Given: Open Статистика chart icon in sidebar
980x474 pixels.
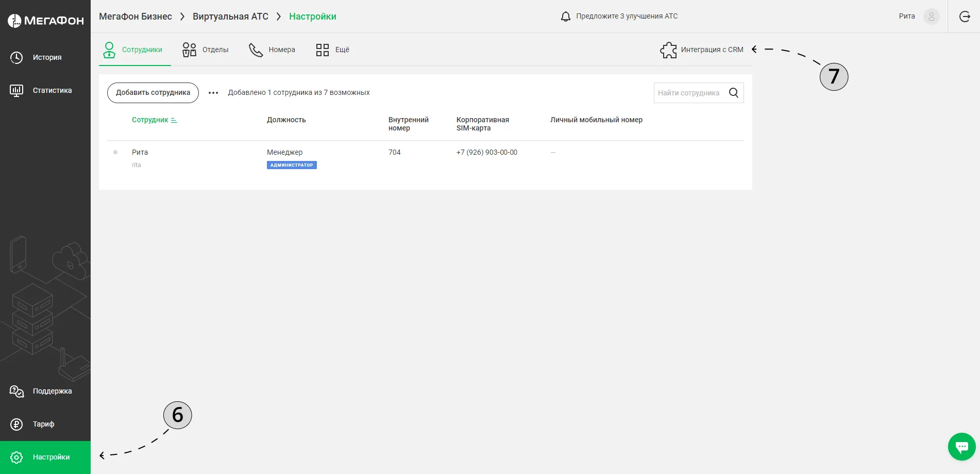Looking at the screenshot, I should click(16, 90).
